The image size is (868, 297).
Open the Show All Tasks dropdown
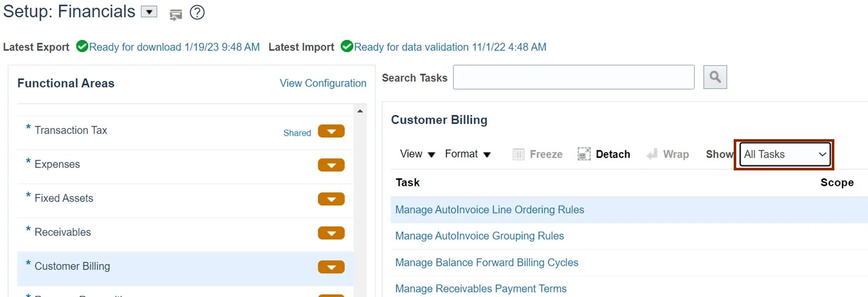785,154
